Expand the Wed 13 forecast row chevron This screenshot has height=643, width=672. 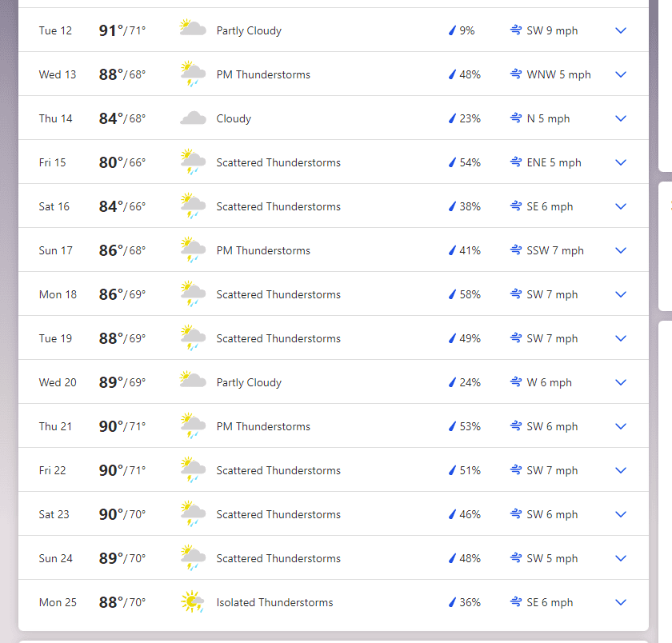[621, 74]
